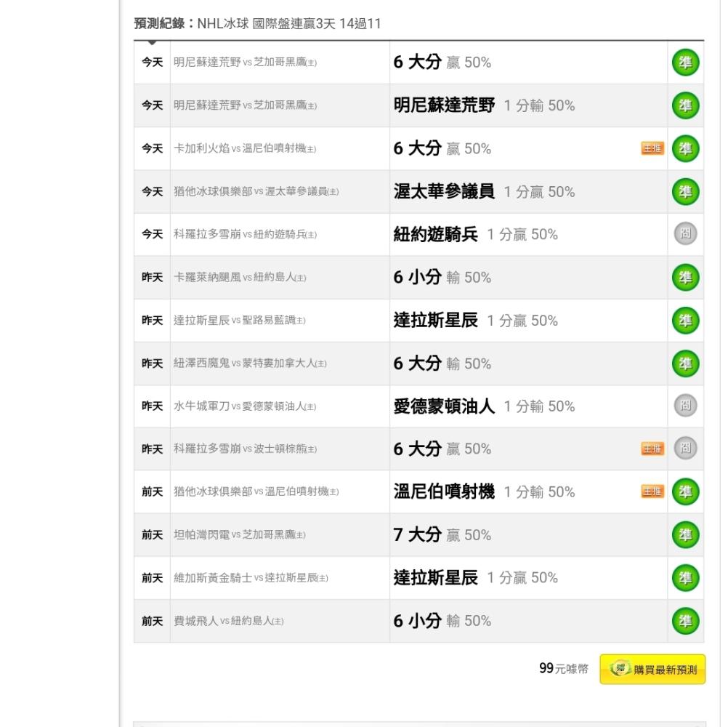The height and width of the screenshot is (727, 728).
Task: Click matchup text 科羅拉多雪崩 vs 波士頓棕熊
Action: tap(245, 449)
